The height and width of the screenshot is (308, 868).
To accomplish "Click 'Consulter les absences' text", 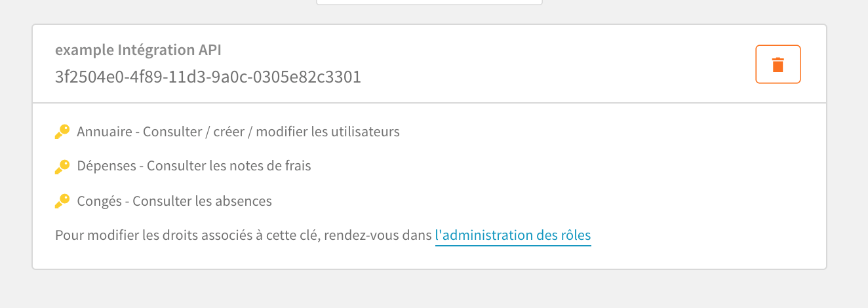I will click(202, 201).
